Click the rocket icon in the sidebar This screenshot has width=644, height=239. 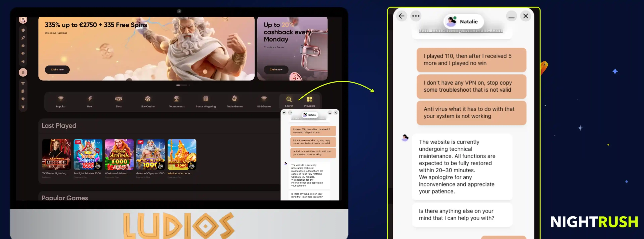coord(23,38)
